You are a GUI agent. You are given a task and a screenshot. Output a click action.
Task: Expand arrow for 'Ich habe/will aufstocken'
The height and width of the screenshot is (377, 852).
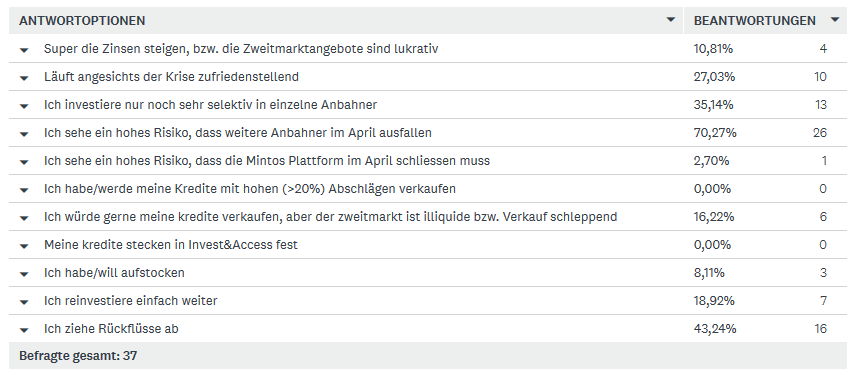[x=24, y=274]
